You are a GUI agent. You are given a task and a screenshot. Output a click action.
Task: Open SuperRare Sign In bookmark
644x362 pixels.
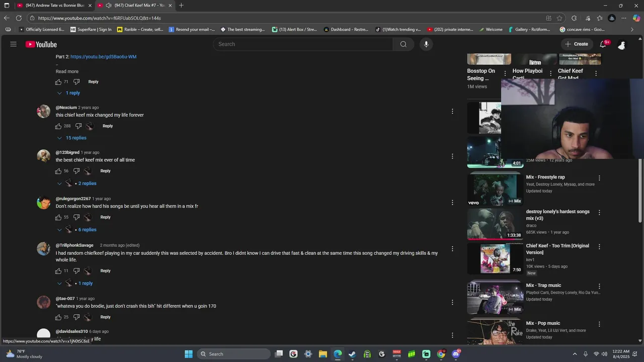pyautogui.click(x=91, y=30)
